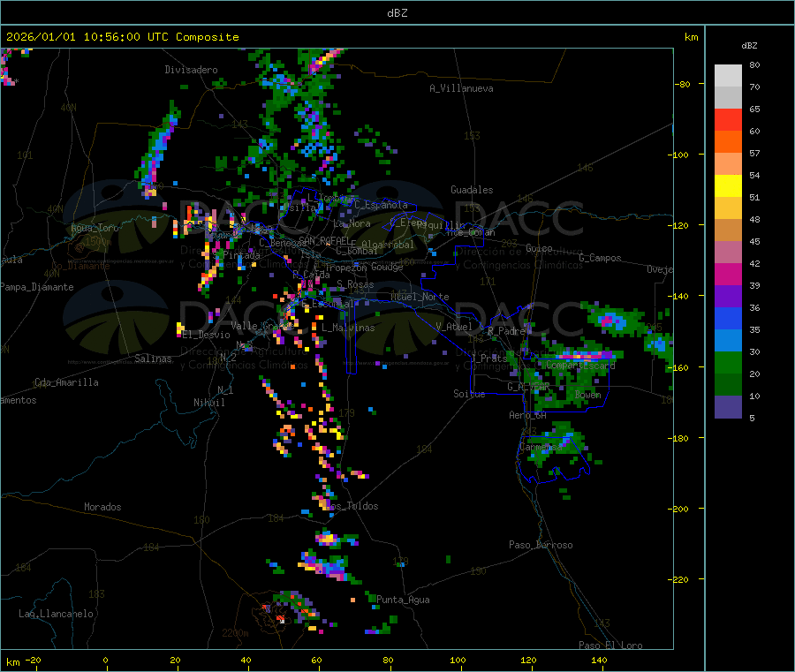Click the 'Atuel_Norte' label

[x=420, y=297]
